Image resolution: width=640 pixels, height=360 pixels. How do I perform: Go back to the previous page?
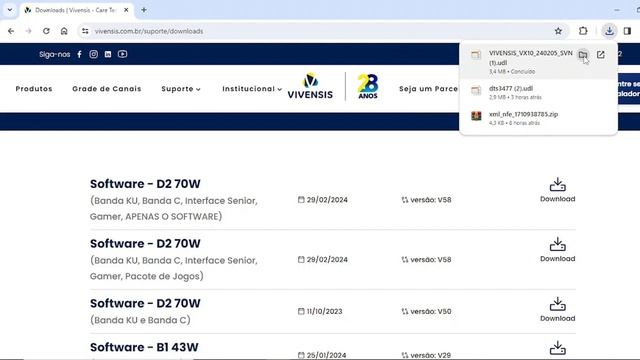tap(11, 31)
